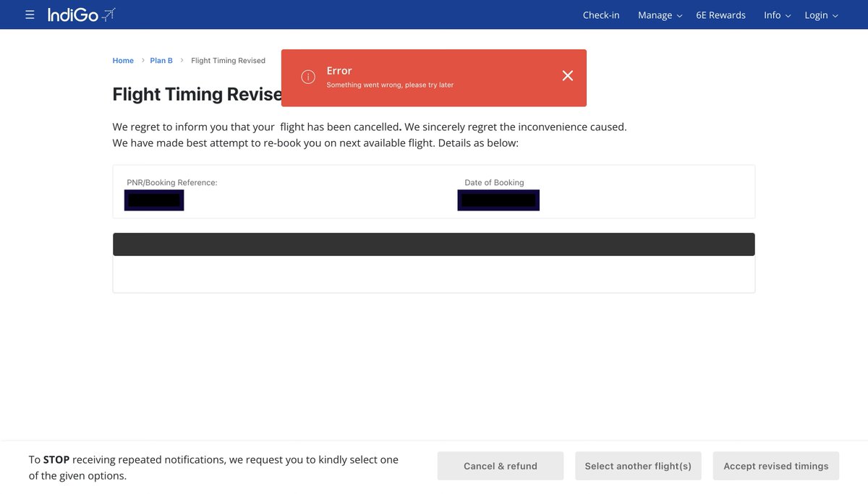868x494 pixels.
Task: Click the Flight Timing Revised breadcrumb text
Action: click(x=228, y=61)
